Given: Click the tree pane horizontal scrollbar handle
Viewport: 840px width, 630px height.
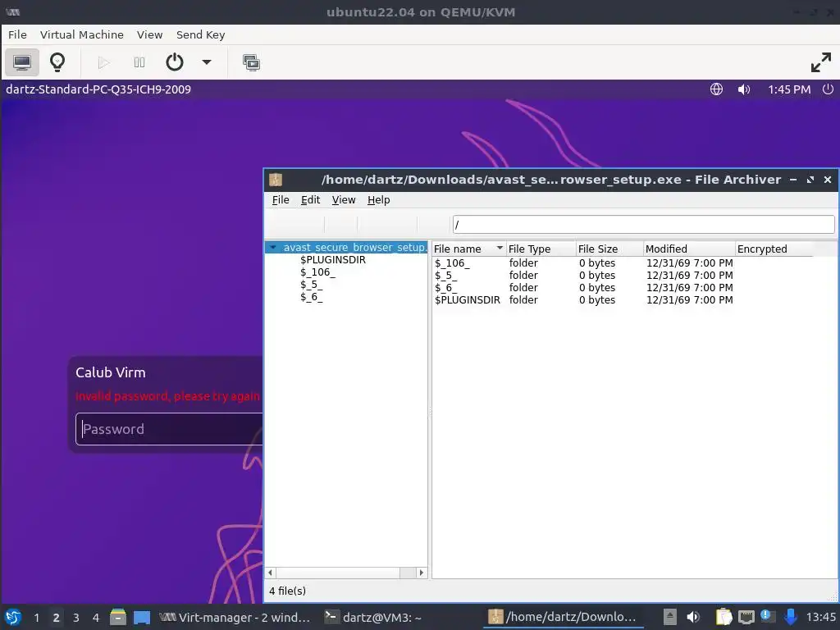Looking at the screenshot, I should click(337, 573).
